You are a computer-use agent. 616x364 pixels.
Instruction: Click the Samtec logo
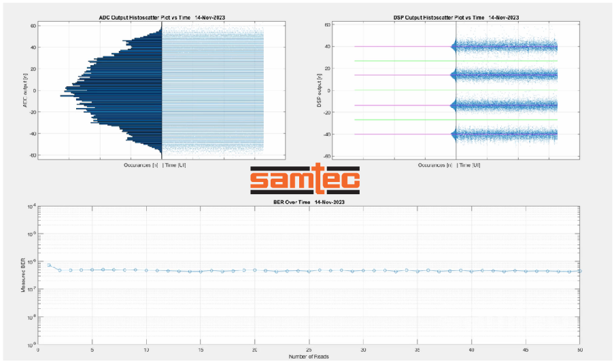point(305,179)
